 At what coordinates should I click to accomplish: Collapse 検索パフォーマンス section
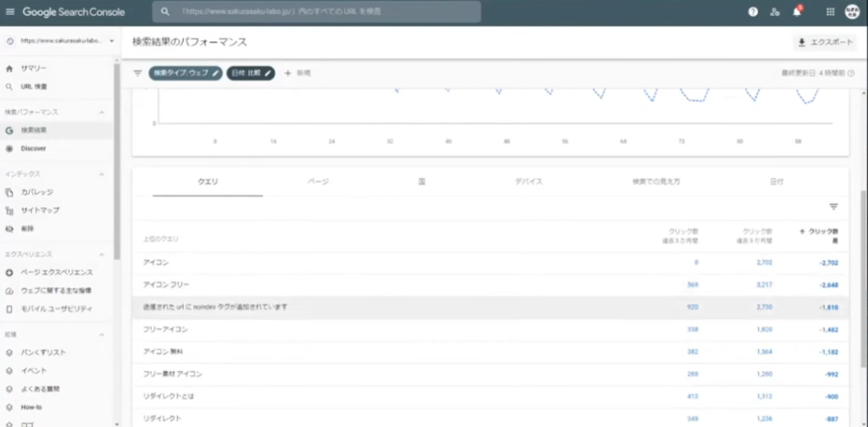point(102,113)
